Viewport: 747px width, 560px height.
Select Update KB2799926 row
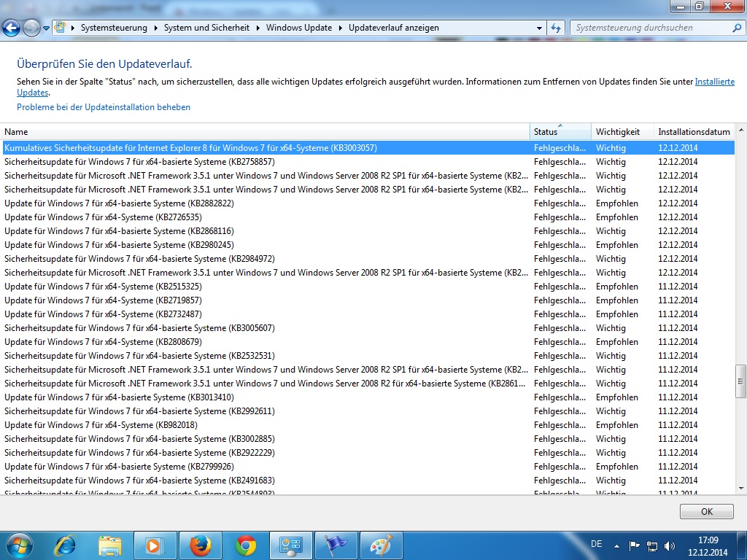pos(368,467)
